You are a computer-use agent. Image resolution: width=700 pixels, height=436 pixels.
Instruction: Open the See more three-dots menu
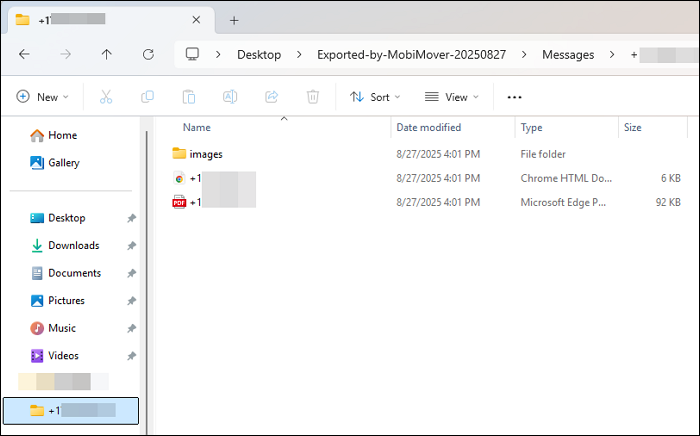(514, 97)
